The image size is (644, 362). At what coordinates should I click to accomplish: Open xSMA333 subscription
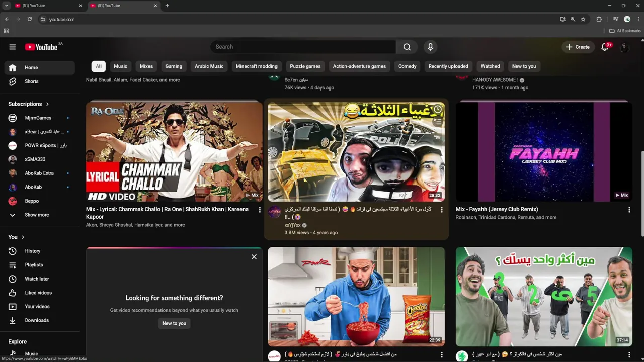tap(39, 159)
